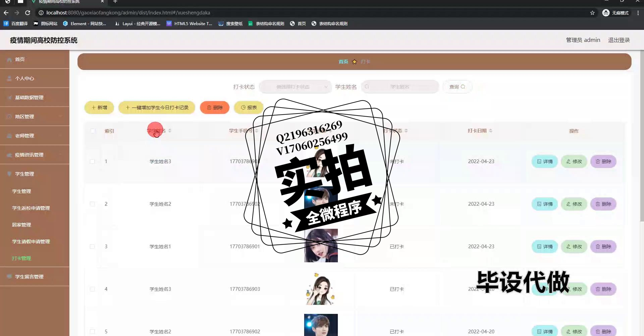Check row 5 checkbox
This screenshot has height=336, width=644.
tap(92, 332)
